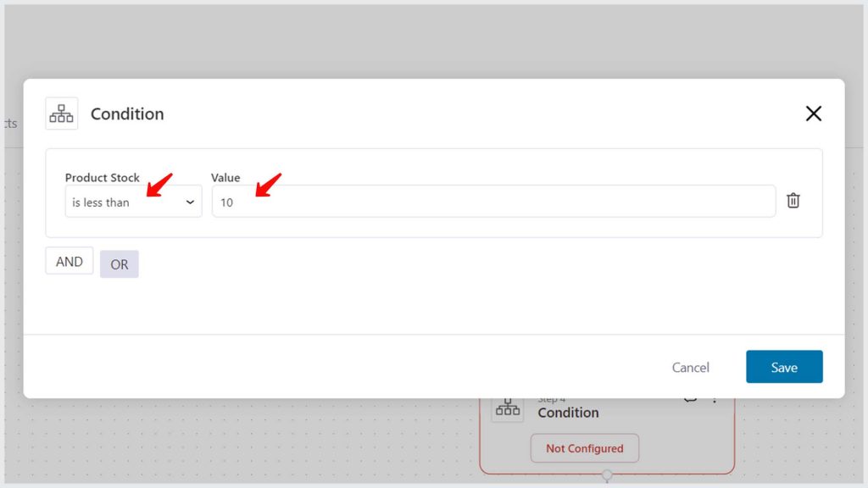Close the Condition dialog with X
The image size is (868, 488).
coord(813,114)
